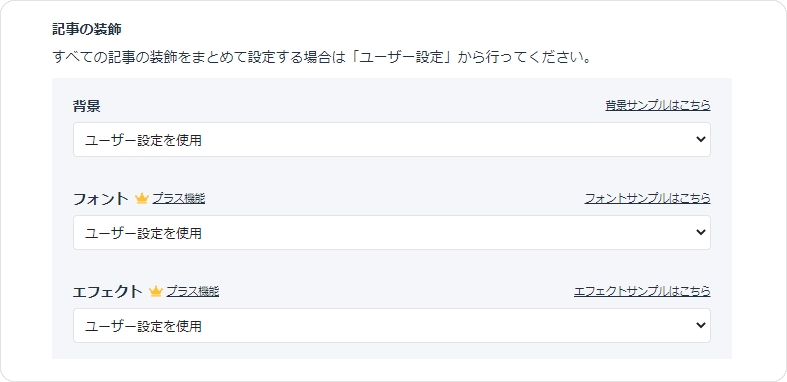
Task: Open the フォント select box
Action: pyautogui.click(x=391, y=232)
